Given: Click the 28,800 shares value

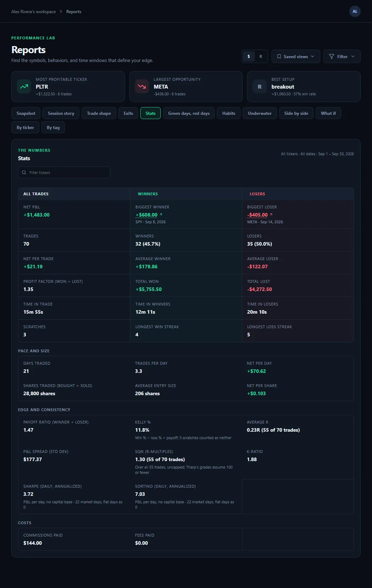Looking at the screenshot, I should 39,393.
